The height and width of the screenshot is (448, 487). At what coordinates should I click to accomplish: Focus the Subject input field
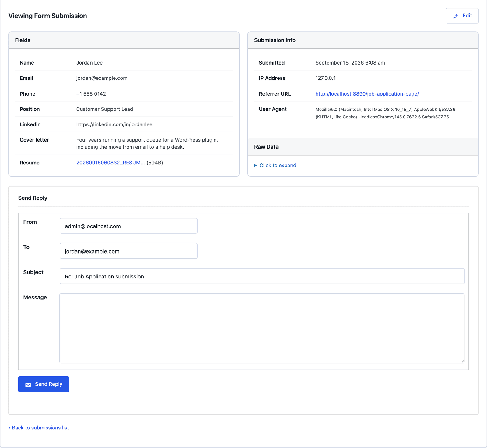pos(262,276)
